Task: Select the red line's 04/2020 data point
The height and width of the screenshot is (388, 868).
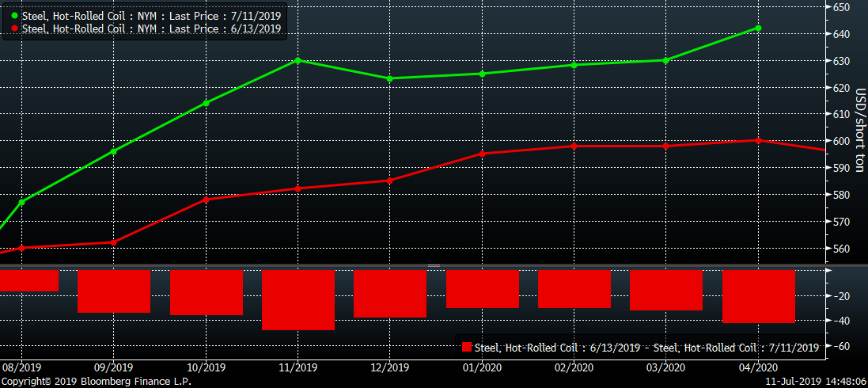Action: [x=758, y=140]
